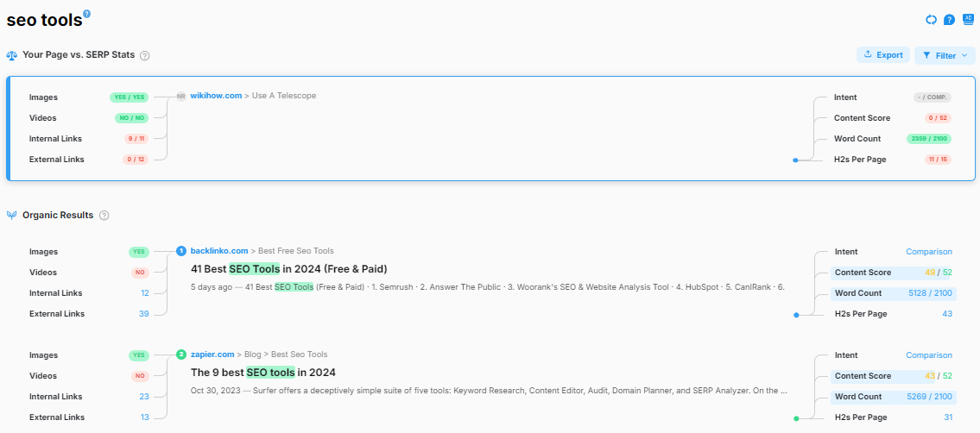Click the AD icon in top-right corner
The image size is (980, 433).
click(x=967, y=19)
